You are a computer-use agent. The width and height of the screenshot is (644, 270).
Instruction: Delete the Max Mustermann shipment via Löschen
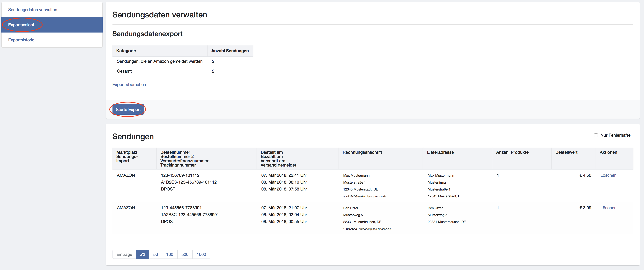pos(608,175)
